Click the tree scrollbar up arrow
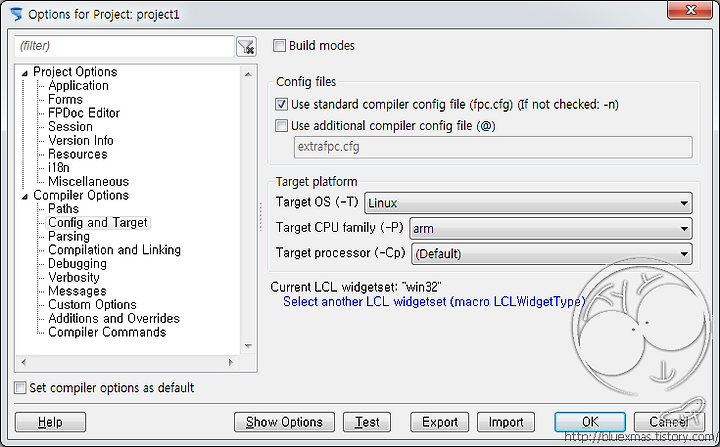The width and height of the screenshot is (720, 447). (248, 74)
